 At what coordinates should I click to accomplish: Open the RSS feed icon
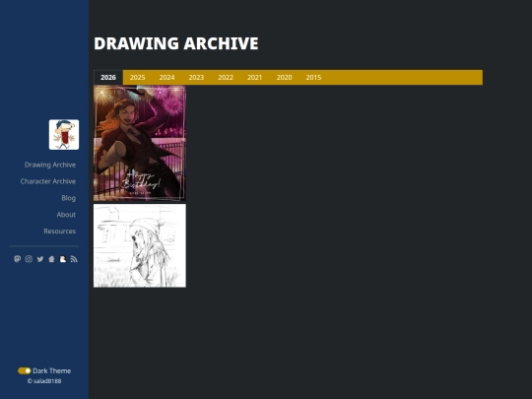[74, 259]
